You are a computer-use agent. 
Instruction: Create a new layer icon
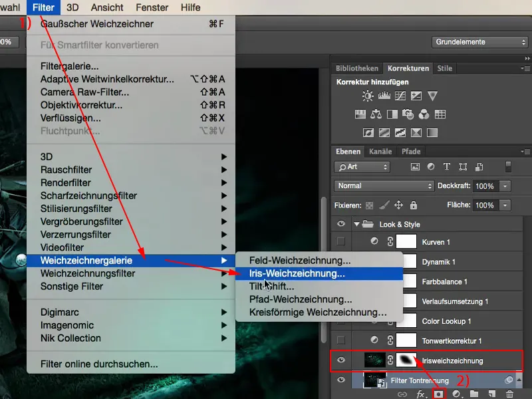tap(491, 394)
